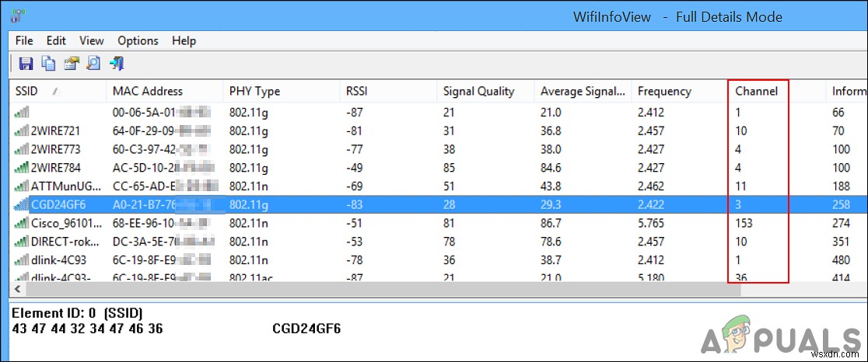
Task: Open the Edit menu
Action: click(56, 40)
